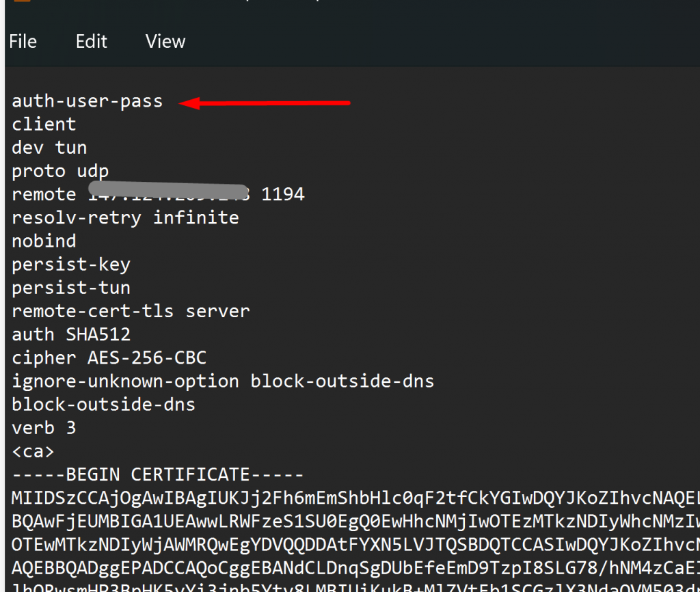Click the 'resolv-retry infinite' line
This screenshot has height=592, width=700.
pos(126,218)
